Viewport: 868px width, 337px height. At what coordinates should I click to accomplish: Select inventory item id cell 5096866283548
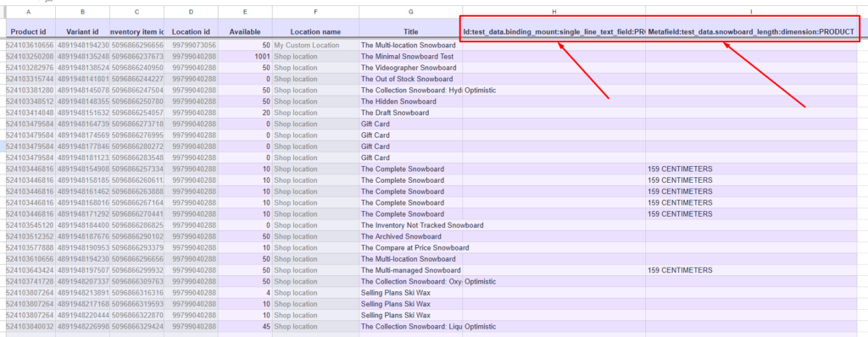[136, 157]
